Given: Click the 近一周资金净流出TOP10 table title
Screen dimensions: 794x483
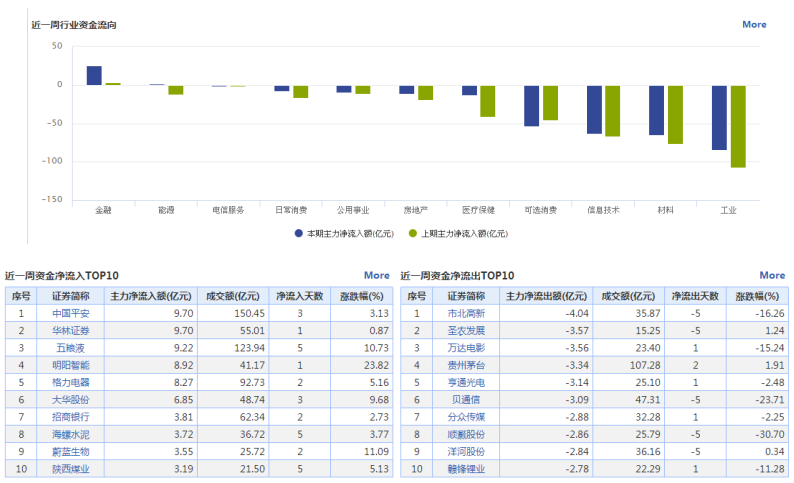Looking at the screenshot, I should tap(457, 275).
